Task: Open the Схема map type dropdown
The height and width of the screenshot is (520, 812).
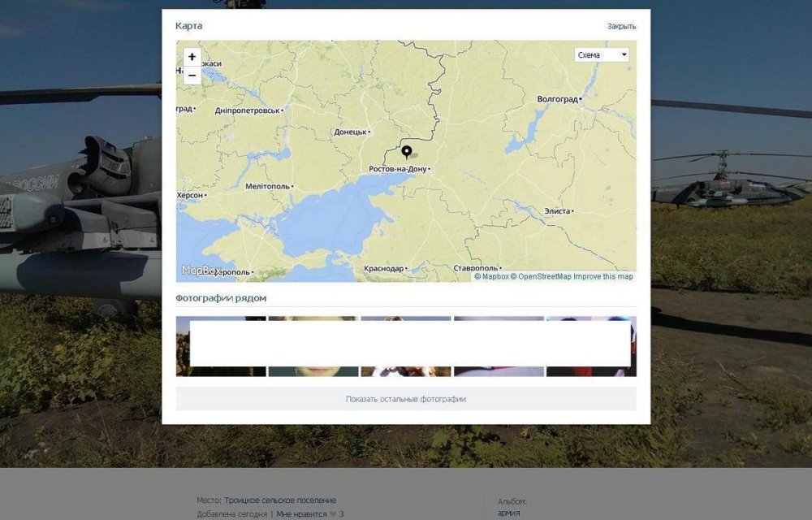Action: [x=601, y=55]
